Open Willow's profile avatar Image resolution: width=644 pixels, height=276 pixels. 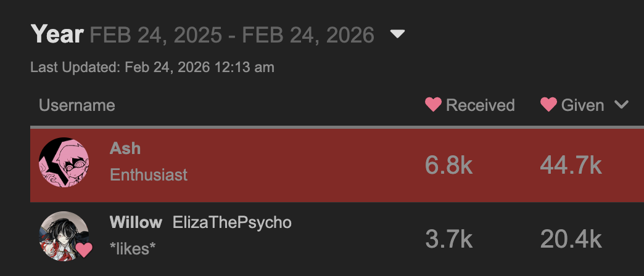coord(64,237)
